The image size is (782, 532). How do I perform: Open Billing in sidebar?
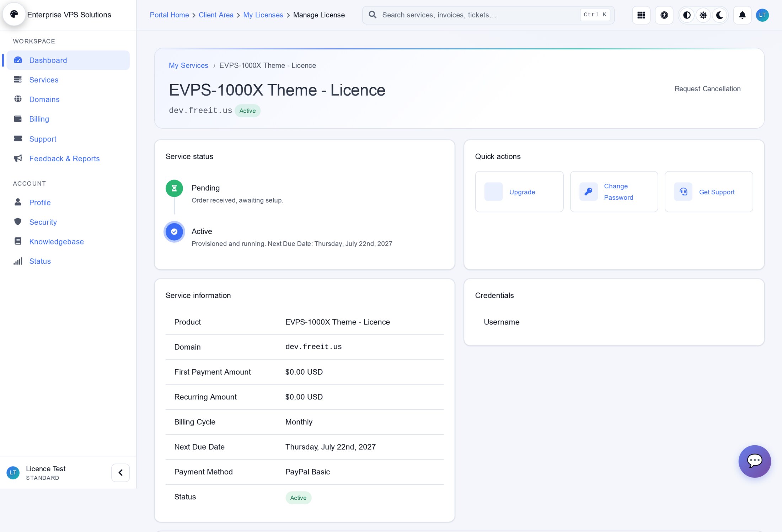click(x=68, y=119)
